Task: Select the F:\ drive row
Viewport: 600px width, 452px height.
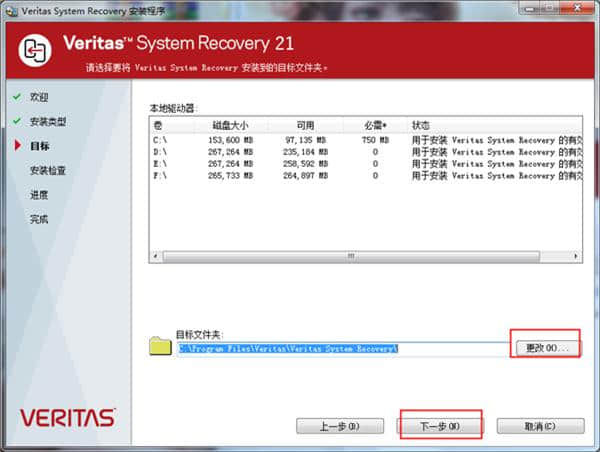Action: (300, 176)
